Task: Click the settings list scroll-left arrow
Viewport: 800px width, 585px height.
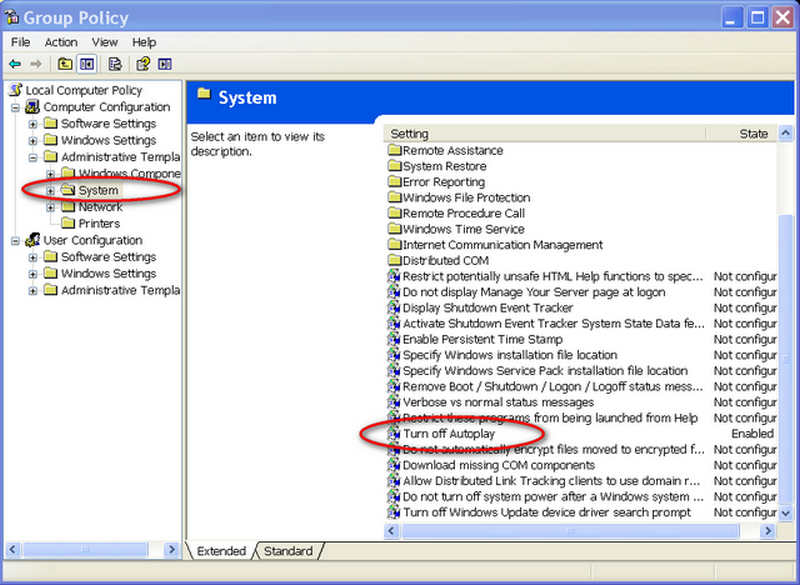Action: (x=391, y=531)
